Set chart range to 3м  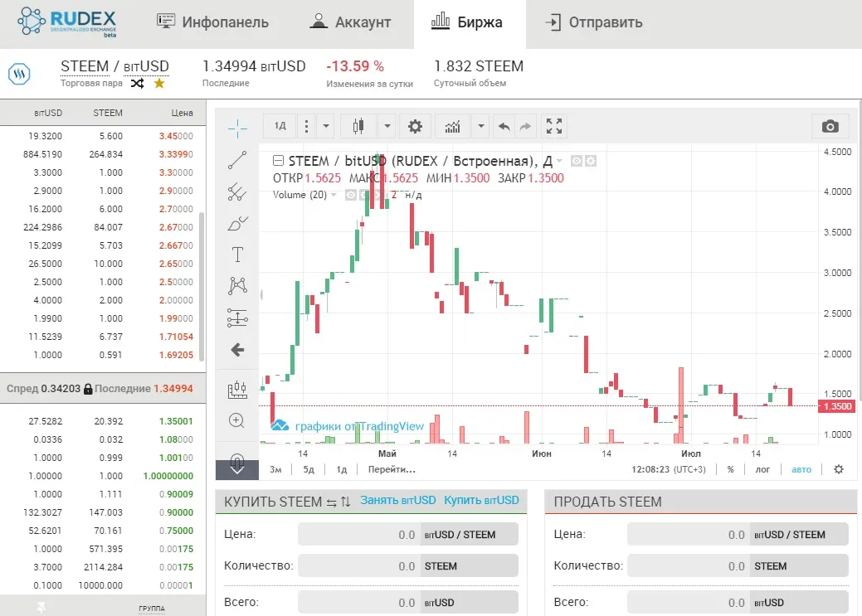click(275, 469)
